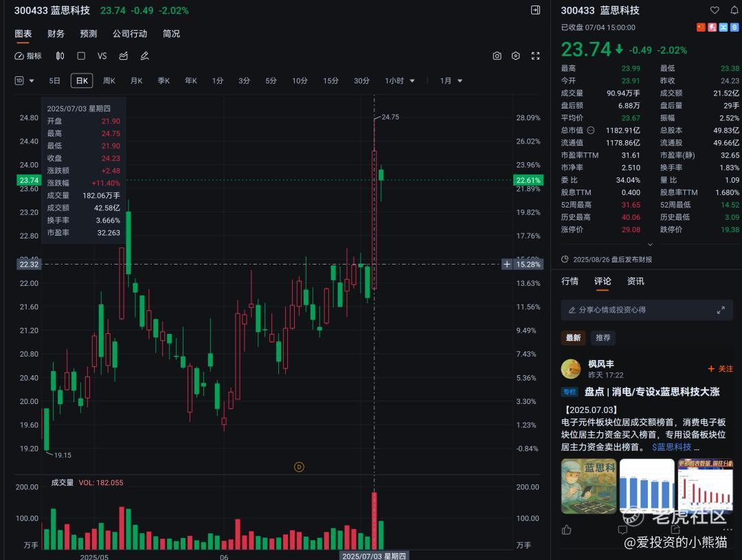Click the blue S badge icon
This screenshot has width=742, height=560.
(x=734, y=27)
